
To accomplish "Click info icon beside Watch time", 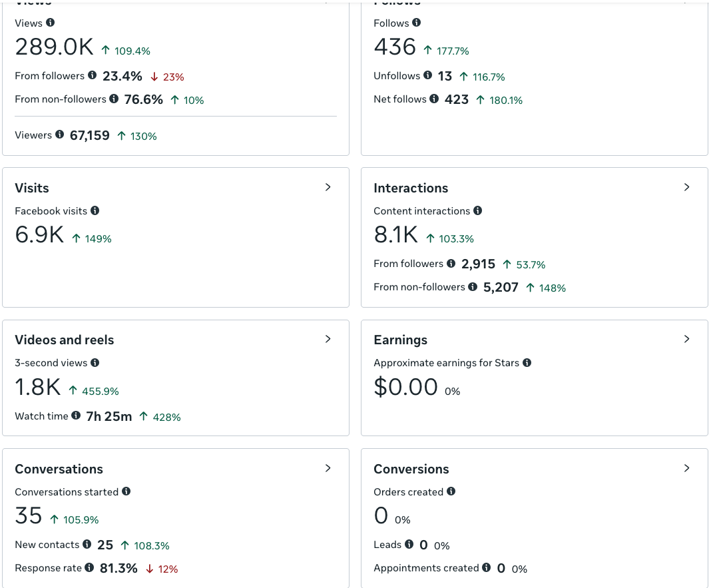I will tap(76, 416).
